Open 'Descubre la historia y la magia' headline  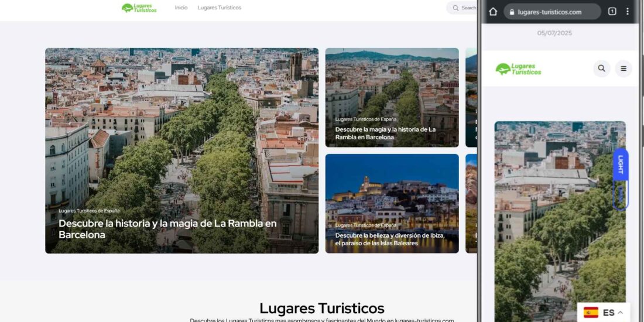pyautogui.click(x=167, y=229)
